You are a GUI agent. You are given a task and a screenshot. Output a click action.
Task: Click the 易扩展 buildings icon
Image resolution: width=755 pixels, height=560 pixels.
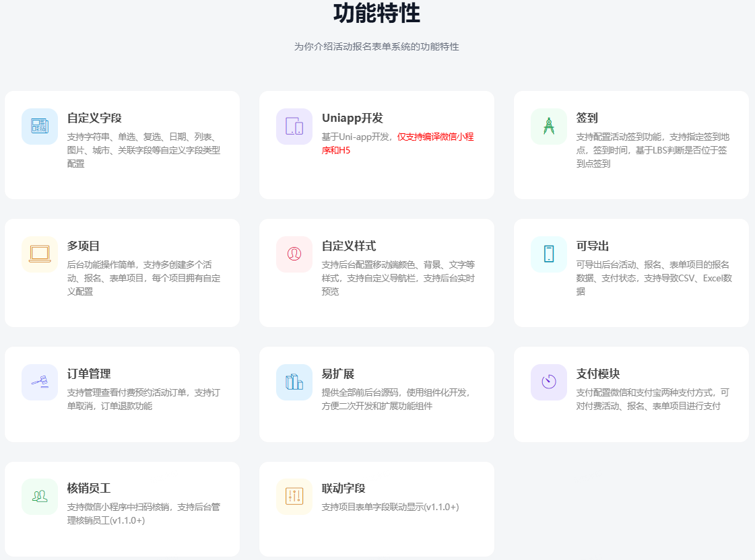(x=294, y=382)
